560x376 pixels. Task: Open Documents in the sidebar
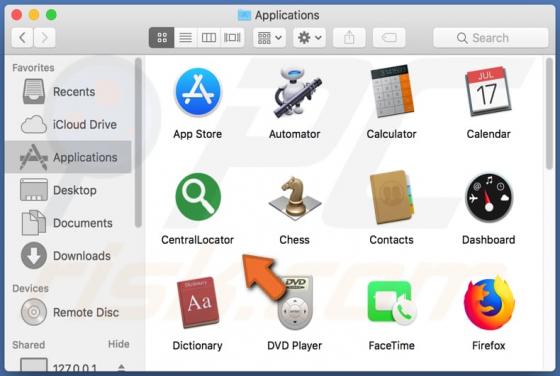click(68, 223)
